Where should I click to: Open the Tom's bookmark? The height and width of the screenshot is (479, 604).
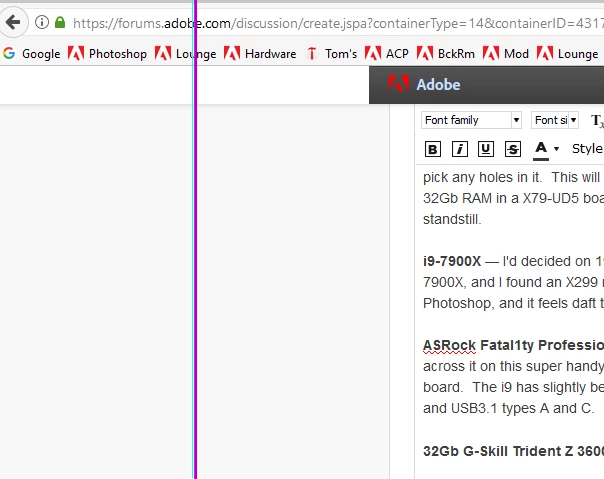click(x=332, y=54)
